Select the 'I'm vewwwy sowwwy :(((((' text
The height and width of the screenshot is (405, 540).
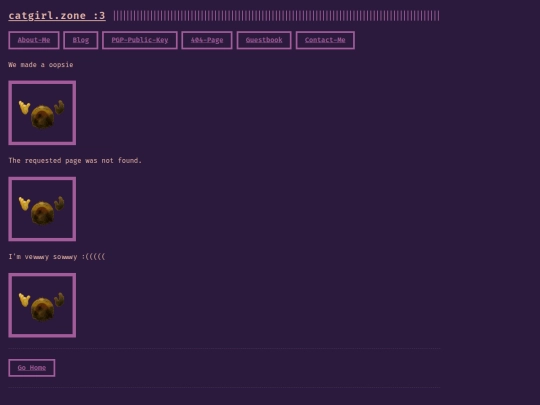click(x=57, y=257)
